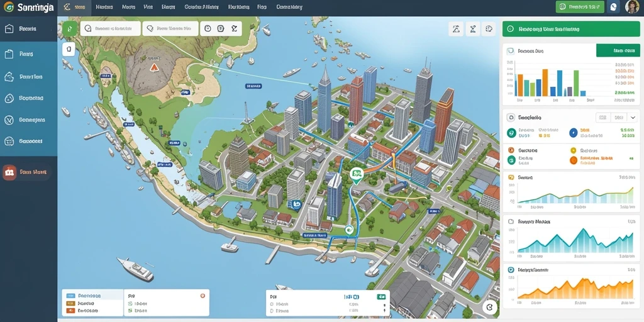644x322 pixels.
Task: Expand the chevron dropdown in the second right panel
Action: [632, 118]
